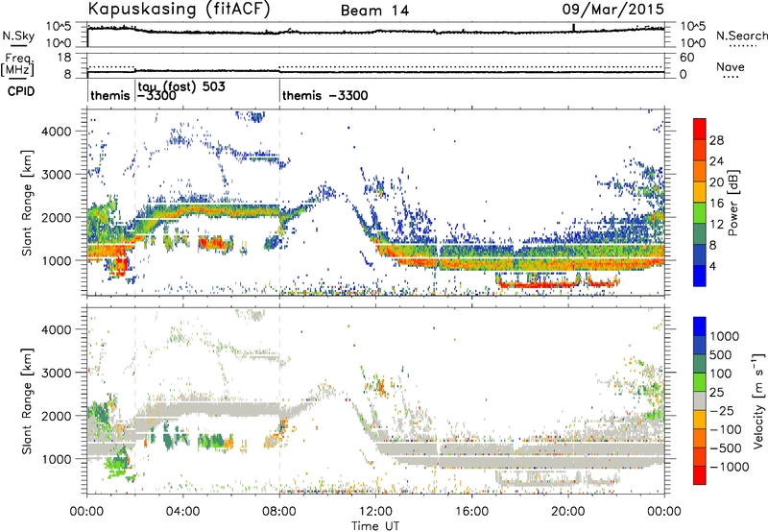This screenshot has width=768, height=532.
Task: Click the '12:00' time axis label
Action: [375, 512]
